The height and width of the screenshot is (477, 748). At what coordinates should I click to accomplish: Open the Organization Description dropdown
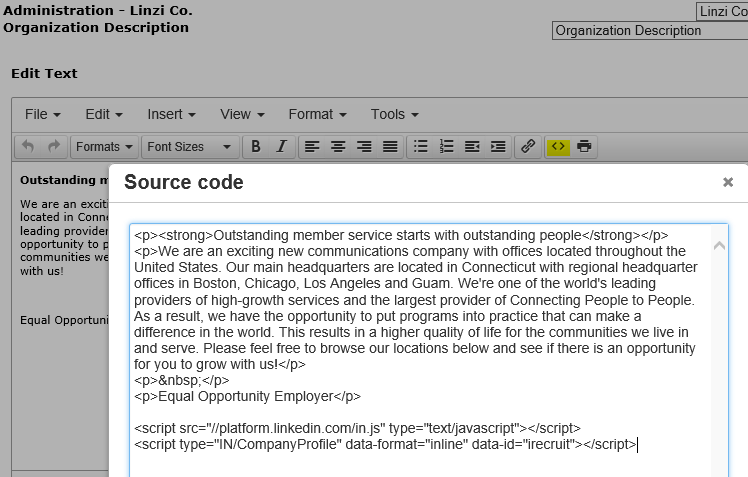[650, 31]
